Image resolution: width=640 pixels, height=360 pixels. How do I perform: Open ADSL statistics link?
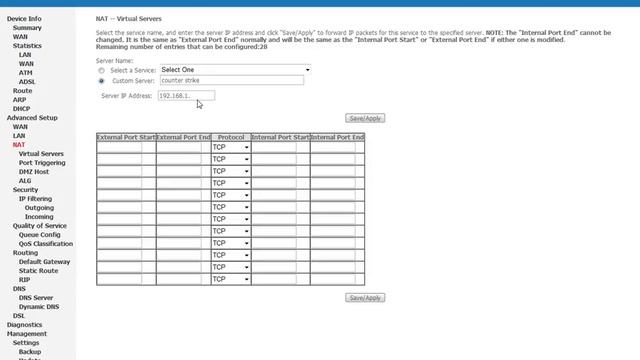pyautogui.click(x=27, y=82)
